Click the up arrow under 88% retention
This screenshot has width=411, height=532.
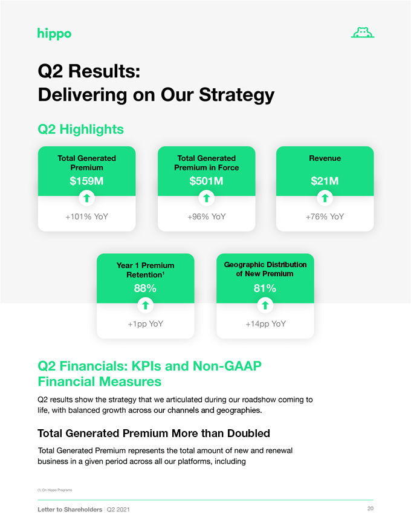click(146, 305)
